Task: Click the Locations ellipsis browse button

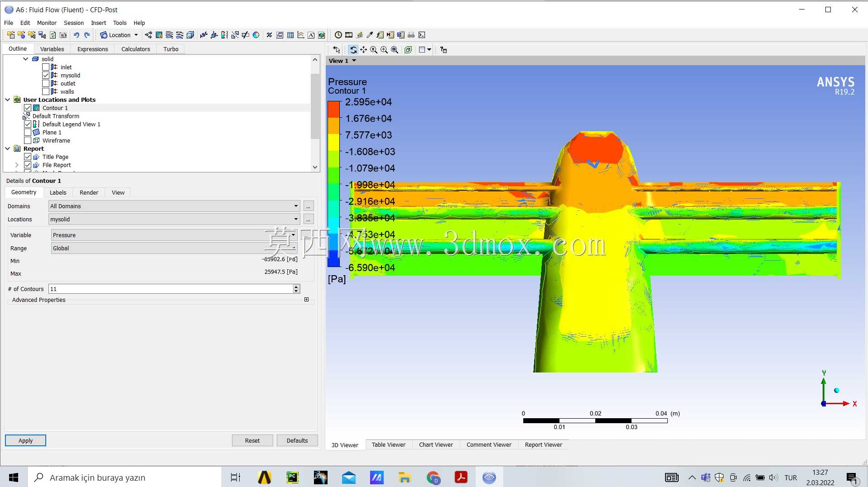Action: tap(309, 220)
